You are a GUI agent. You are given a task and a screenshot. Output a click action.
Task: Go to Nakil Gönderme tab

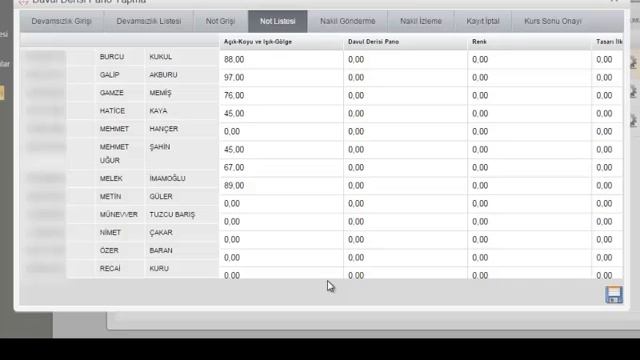tap(347, 21)
